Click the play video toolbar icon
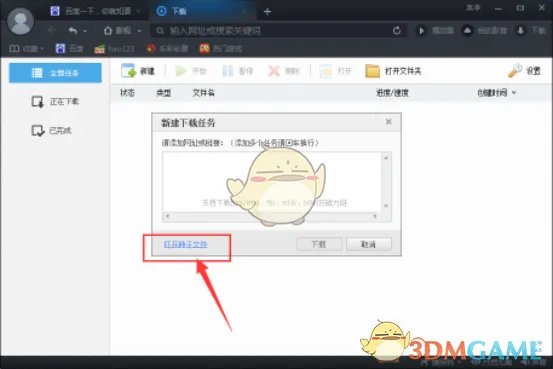 [x=421, y=31]
